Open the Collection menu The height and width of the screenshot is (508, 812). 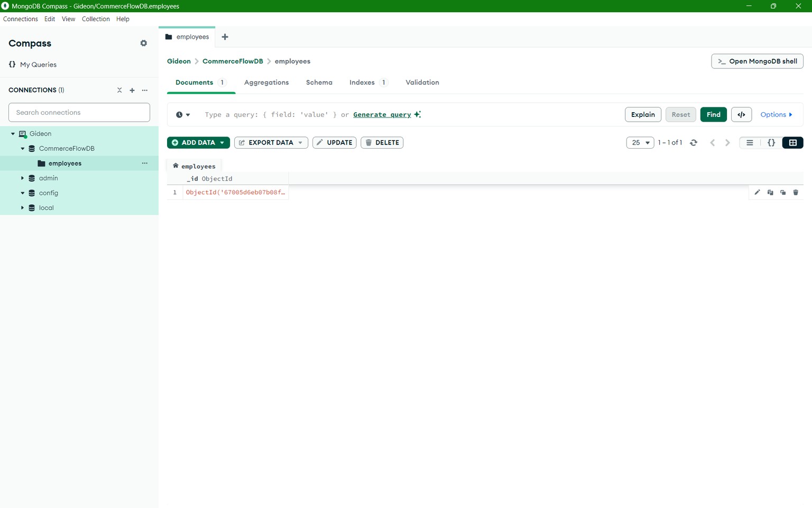point(96,19)
